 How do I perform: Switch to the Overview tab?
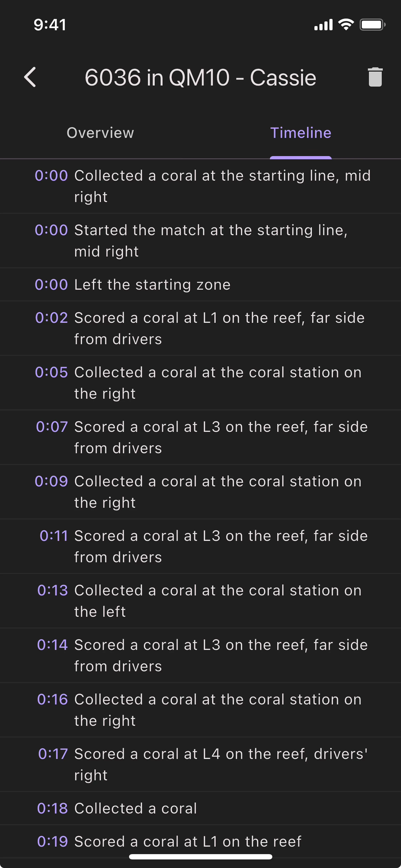point(100,133)
